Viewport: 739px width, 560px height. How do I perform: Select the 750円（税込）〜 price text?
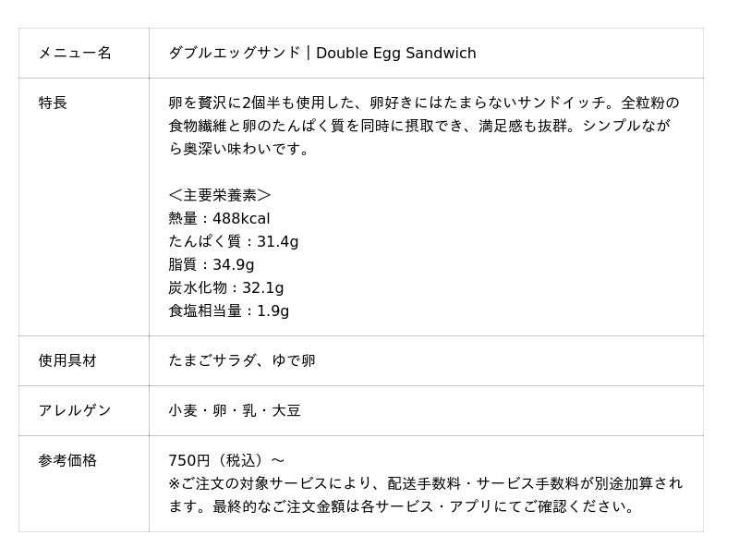(x=226, y=461)
